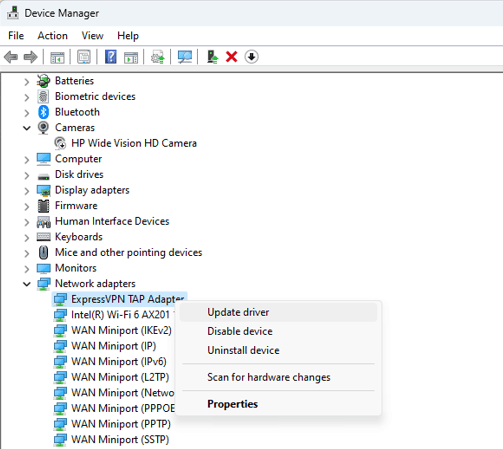Click the Back arrow toolbar icon
This screenshot has height=449, width=503.
tap(11, 57)
